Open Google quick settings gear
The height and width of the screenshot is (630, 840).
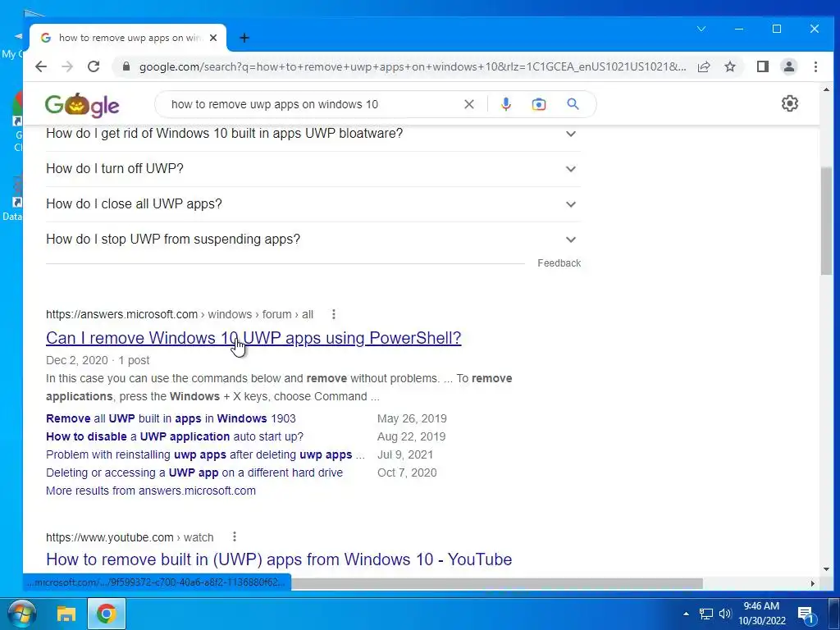[x=790, y=103]
